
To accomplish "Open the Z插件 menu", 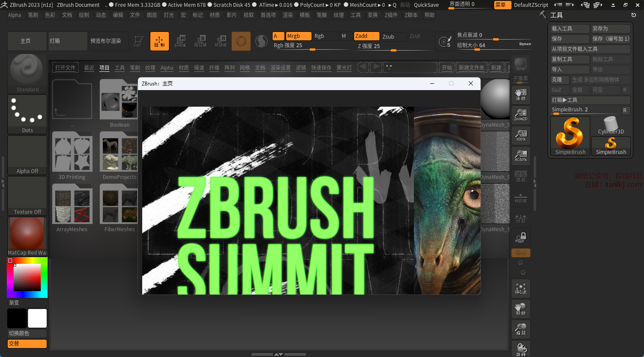I will [391, 15].
